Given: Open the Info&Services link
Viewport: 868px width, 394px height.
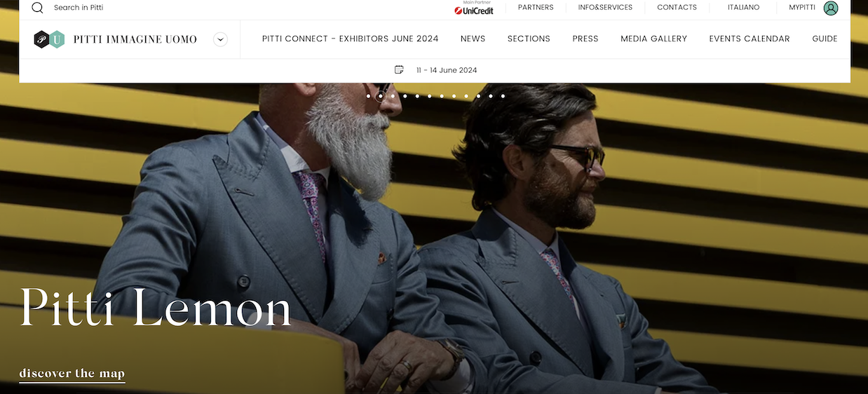Looking at the screenshot, I should pos(605,8).
